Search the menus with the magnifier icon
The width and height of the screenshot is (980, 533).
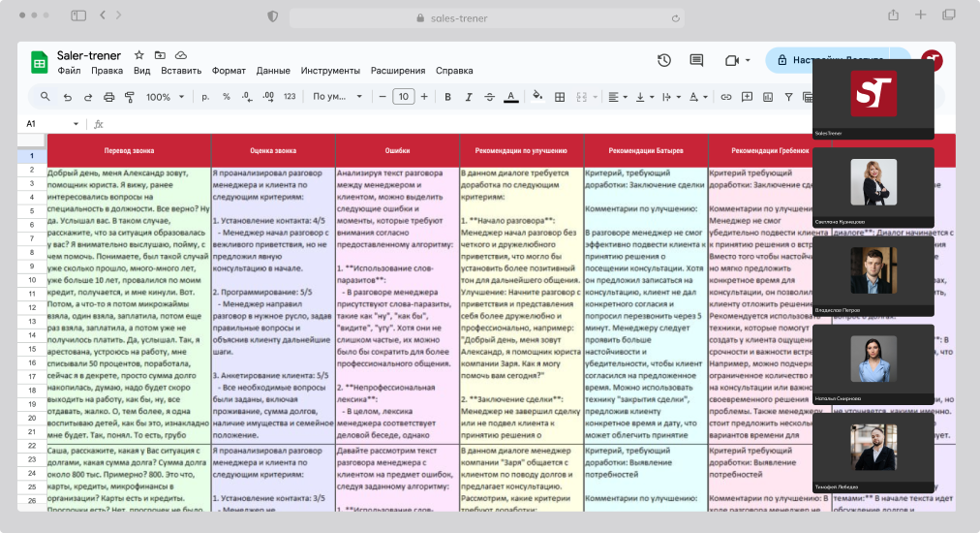tap(45, 97)
